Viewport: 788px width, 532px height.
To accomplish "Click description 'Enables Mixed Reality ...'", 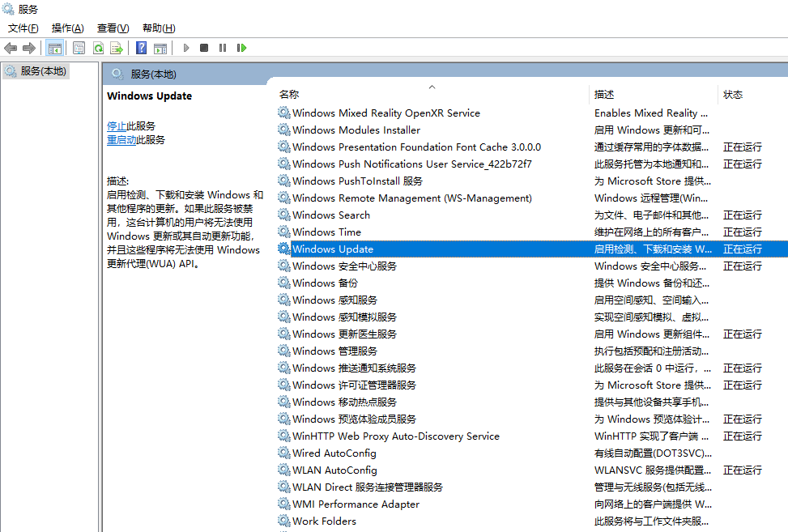I will click(x=651, y=113).
